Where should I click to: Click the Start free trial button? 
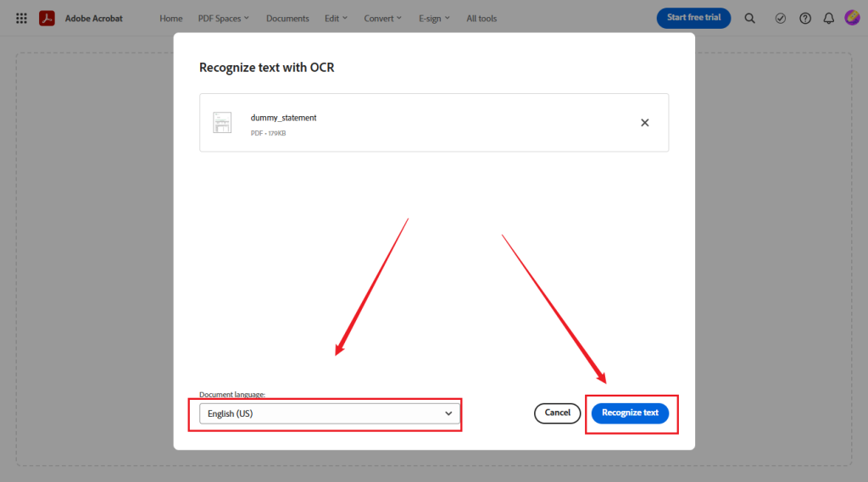(x=693, y=18)
